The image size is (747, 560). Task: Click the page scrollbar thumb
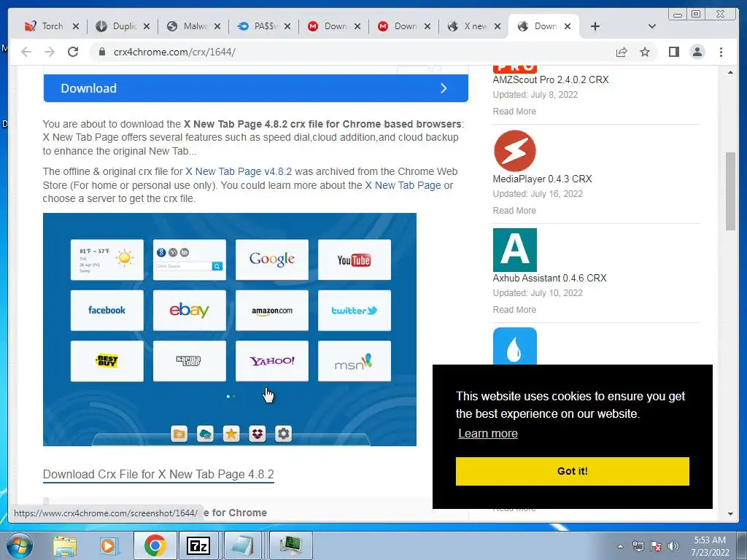pyautogui.click(x=730, y=190)
